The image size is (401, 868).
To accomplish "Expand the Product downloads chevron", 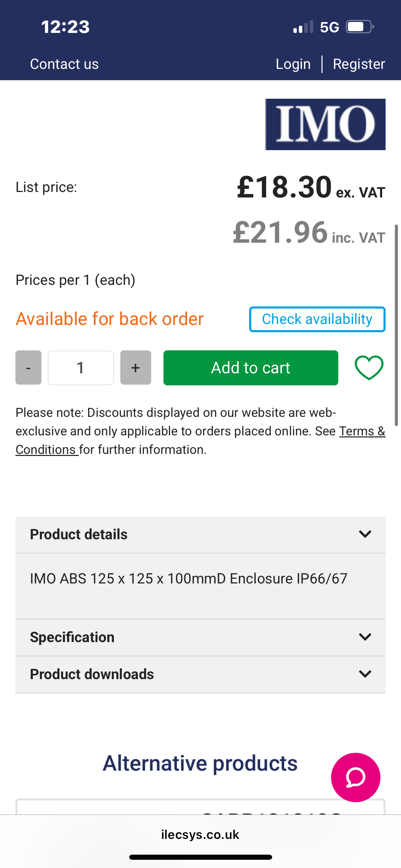I will pyautogui.click(x=365, y=674).
